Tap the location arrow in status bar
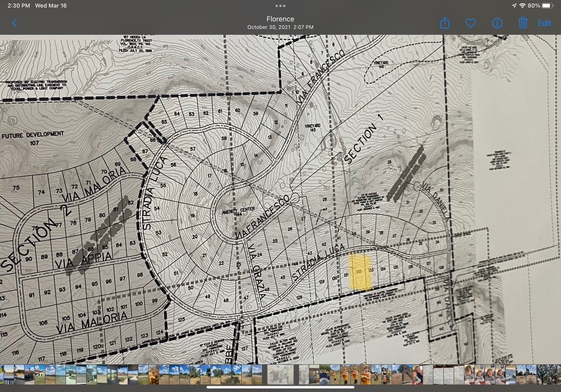 (514, 6)
